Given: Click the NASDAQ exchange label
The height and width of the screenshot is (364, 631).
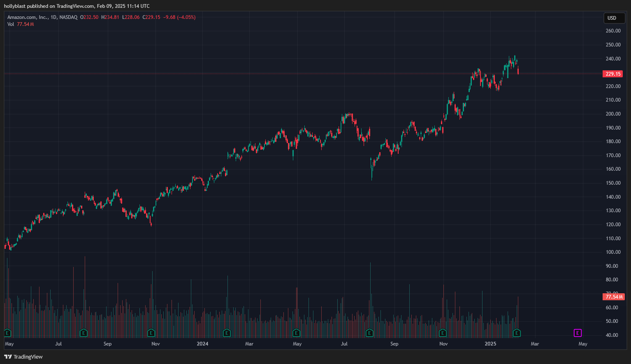Looking at the screenshot, I should (x=68, y=17).
